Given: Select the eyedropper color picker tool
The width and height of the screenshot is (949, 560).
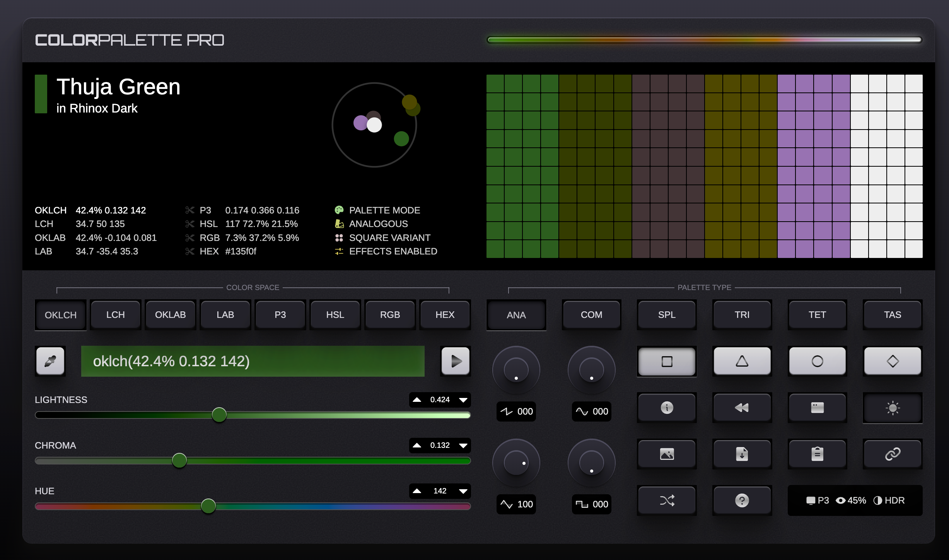Looking at the screenshot, I should pyautogui.click(x=50, y=361).
